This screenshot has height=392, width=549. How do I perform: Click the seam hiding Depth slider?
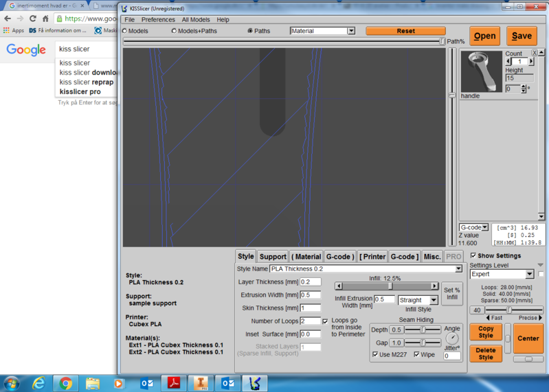(x=423, y=330)
